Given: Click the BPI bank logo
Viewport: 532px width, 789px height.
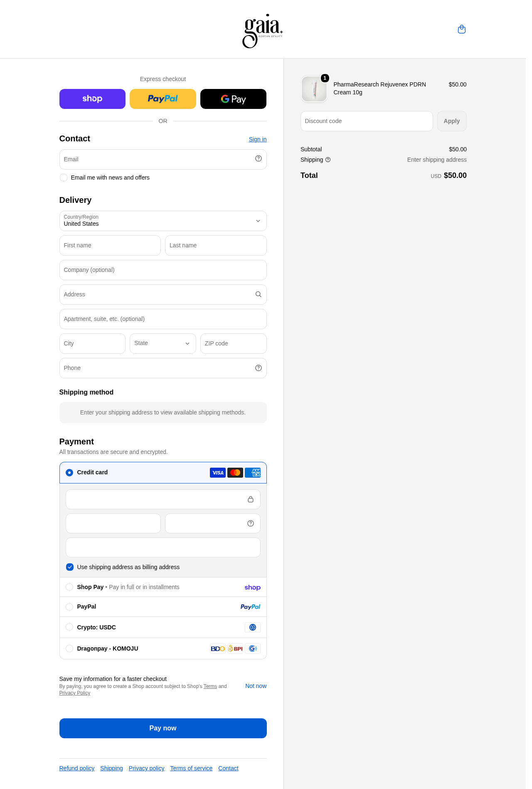Looking at the screenshot, I should [235, 648].
